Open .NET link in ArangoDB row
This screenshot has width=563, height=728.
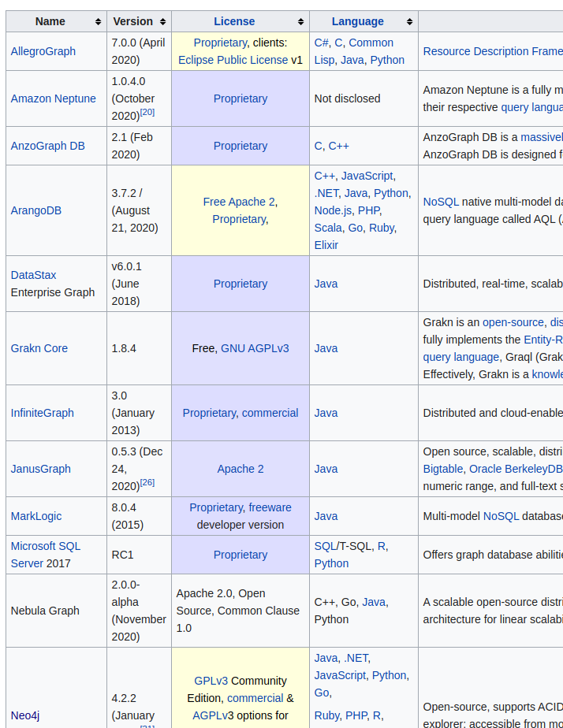coord(326,194)
